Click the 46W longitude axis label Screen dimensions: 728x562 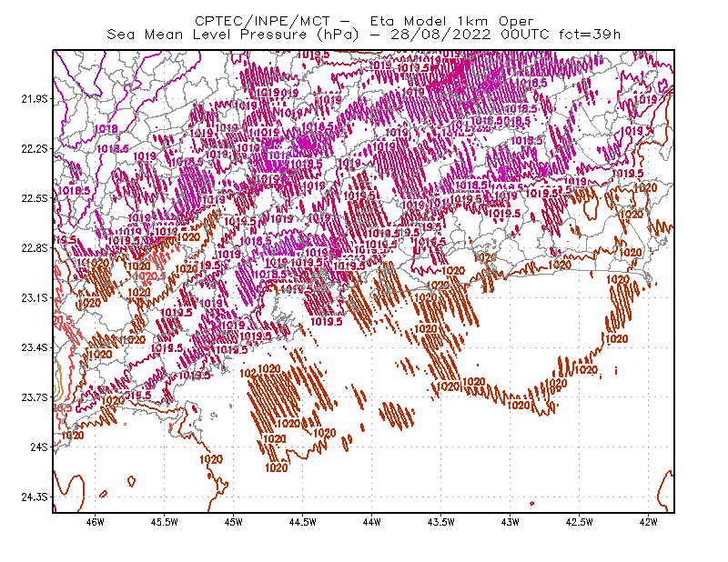pyautogui.click(x=96, y=522)
